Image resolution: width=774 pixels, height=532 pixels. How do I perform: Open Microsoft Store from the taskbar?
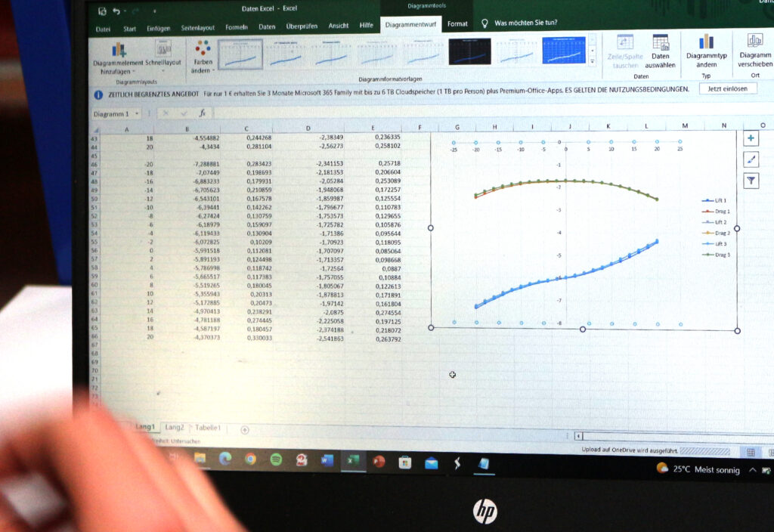pos(405,462)
